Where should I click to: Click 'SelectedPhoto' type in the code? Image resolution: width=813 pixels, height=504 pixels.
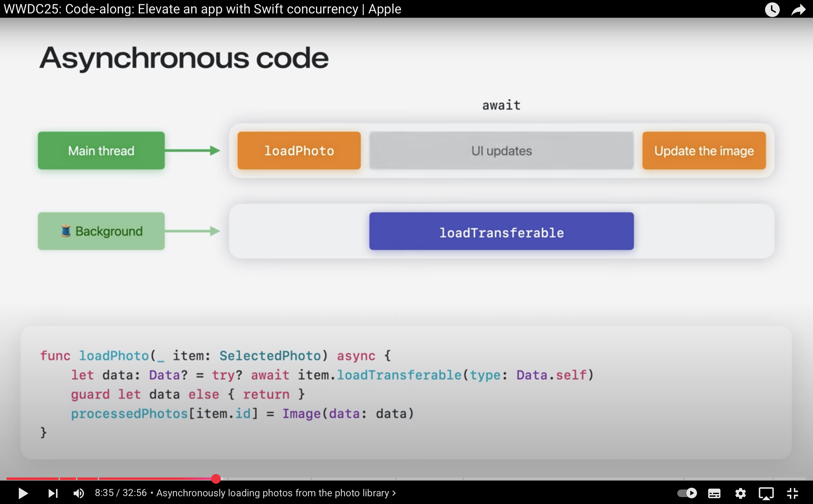click(270, 356)
